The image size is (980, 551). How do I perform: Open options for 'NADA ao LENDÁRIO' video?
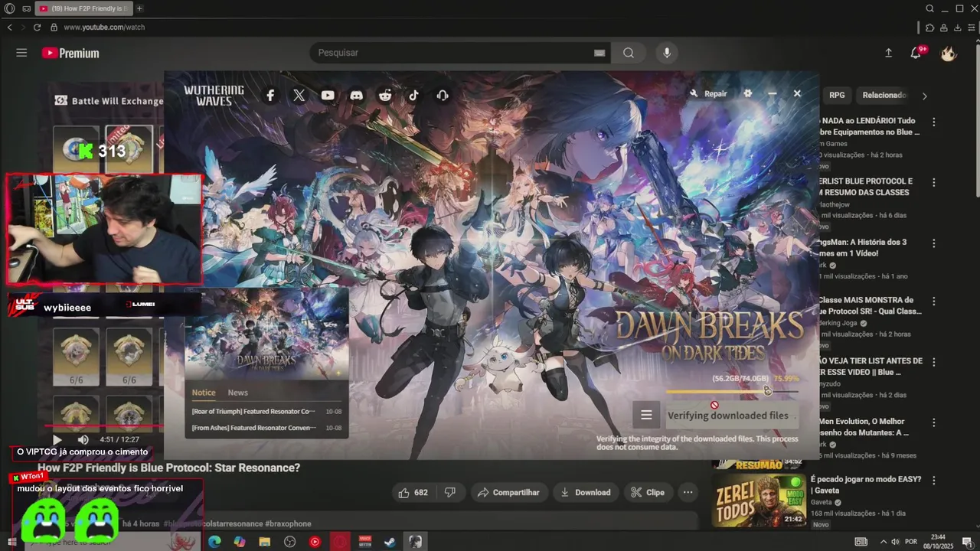pyautogui.click(x=933, y=122)
